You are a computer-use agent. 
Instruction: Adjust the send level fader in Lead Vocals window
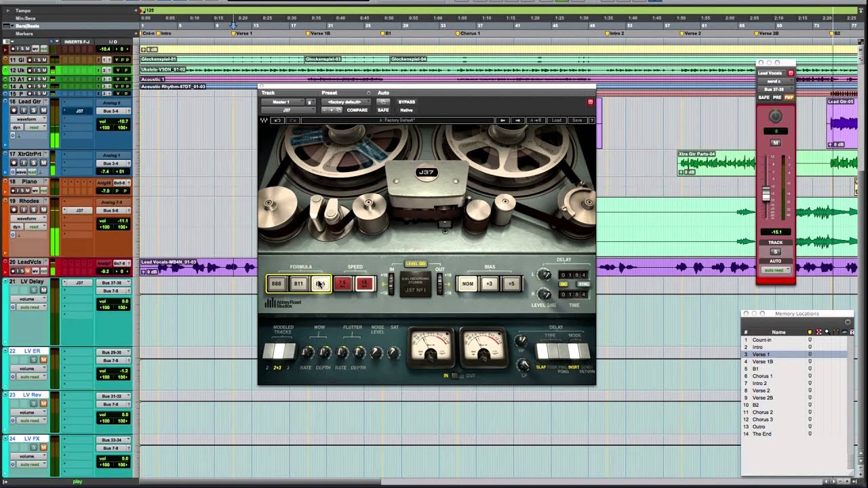(766, 194)
